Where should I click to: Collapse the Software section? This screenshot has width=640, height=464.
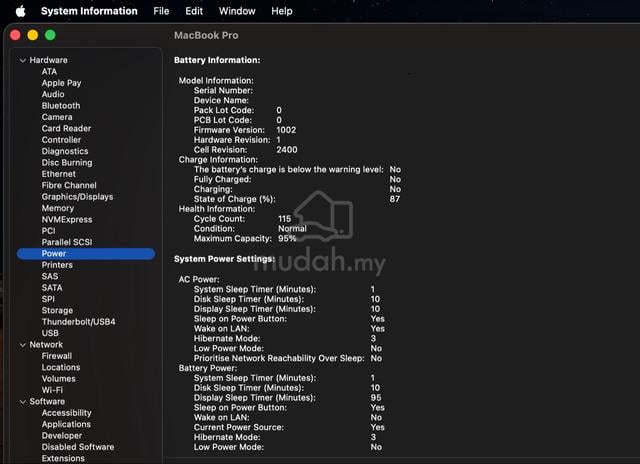(23, 402)
